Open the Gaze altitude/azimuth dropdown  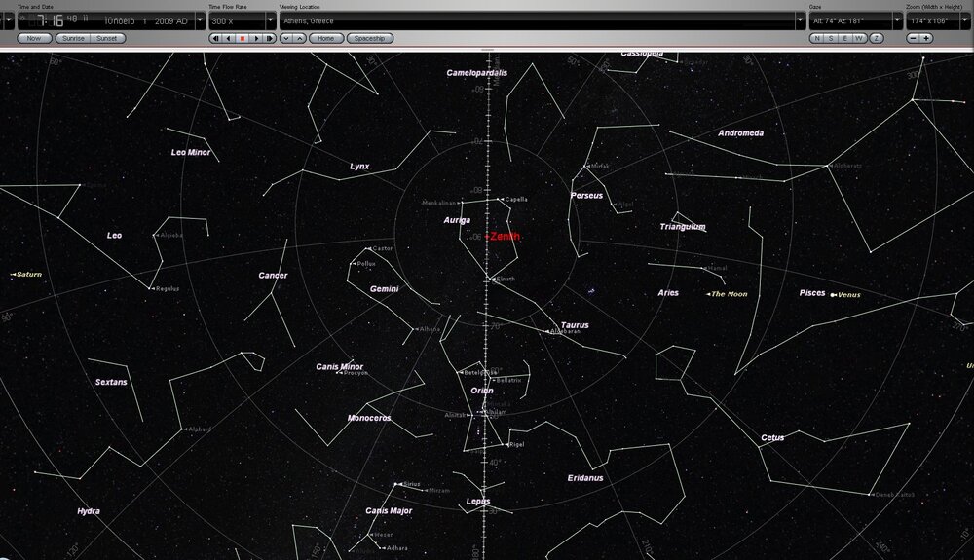pos(897,20)
